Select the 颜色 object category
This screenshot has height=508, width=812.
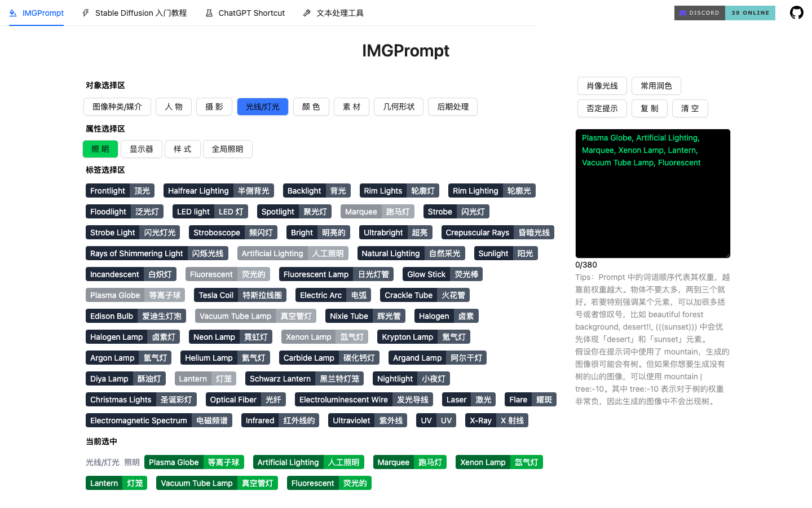click(x=311, y=107)
